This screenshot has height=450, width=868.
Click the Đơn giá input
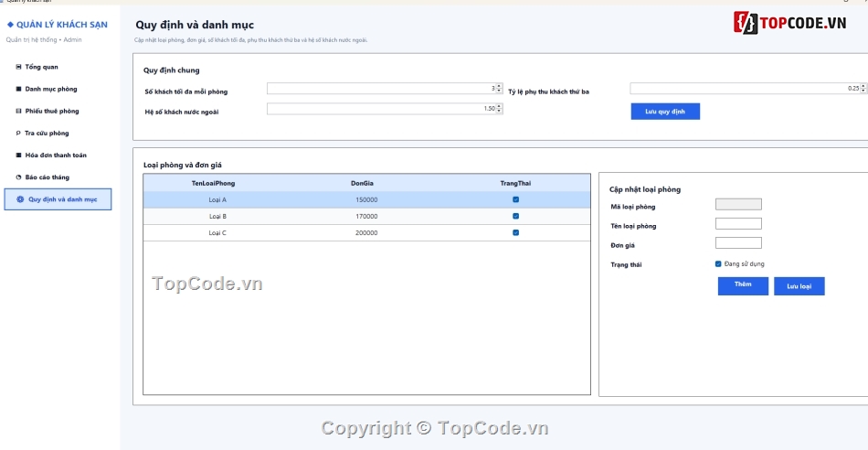click(x=738, y=243)
